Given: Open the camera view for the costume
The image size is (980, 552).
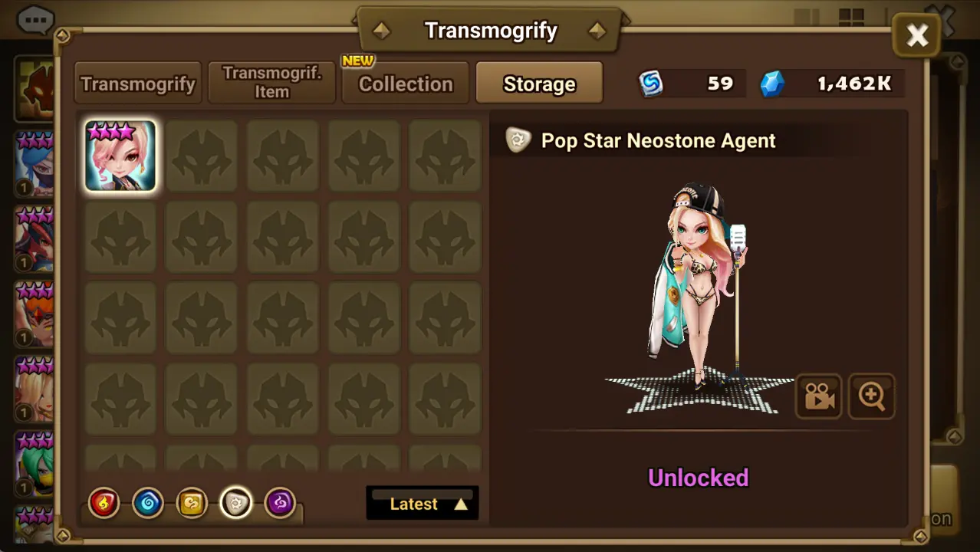Looking at the screenshot, I should pyautogui.click(x=818, y=396).
